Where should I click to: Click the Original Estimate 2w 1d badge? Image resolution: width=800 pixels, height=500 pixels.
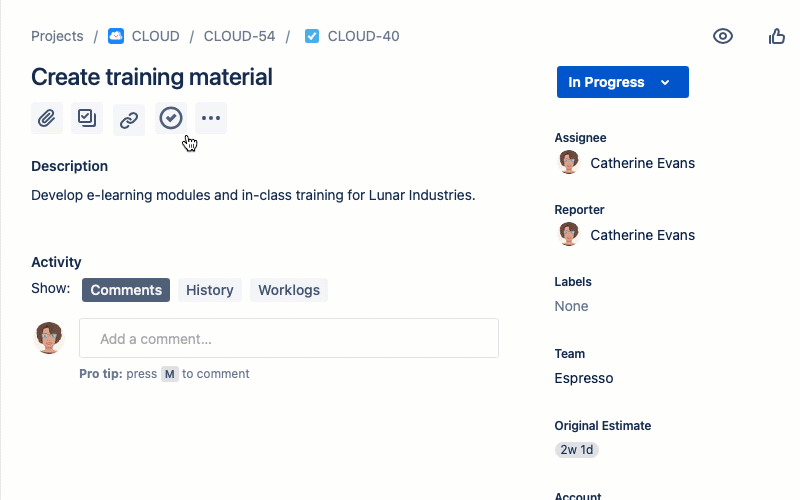pos(577,450)
